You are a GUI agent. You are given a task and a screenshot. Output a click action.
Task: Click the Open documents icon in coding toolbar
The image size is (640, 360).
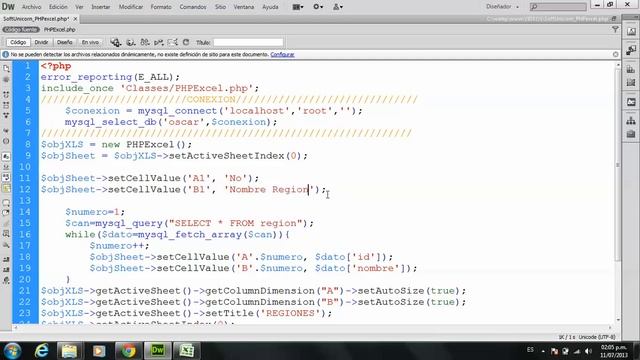tap(6, 69)
